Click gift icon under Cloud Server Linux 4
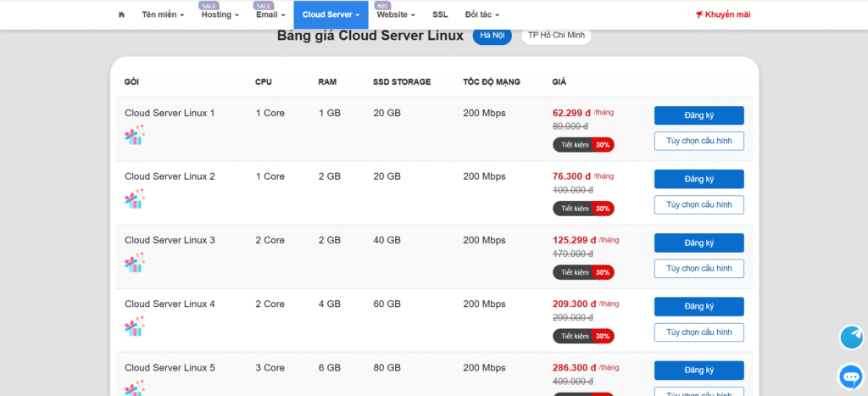This screenshot has width=868, height=396. coord(135,326)
